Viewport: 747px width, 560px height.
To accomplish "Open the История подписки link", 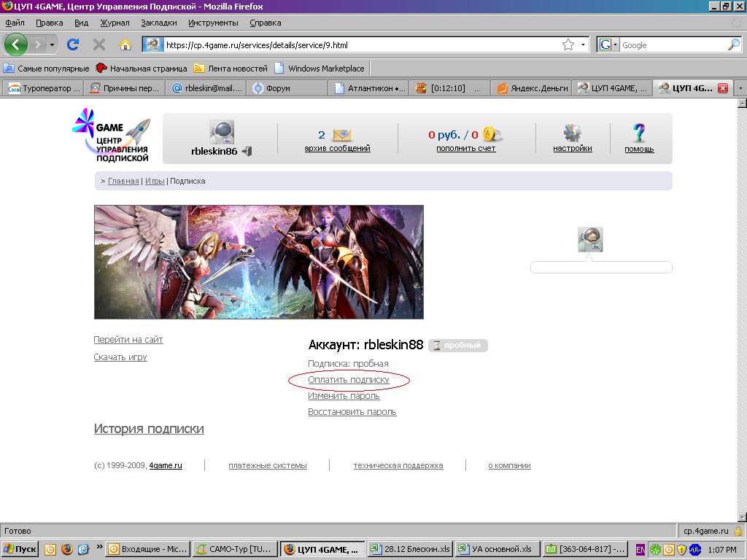I will pos(149,429).
